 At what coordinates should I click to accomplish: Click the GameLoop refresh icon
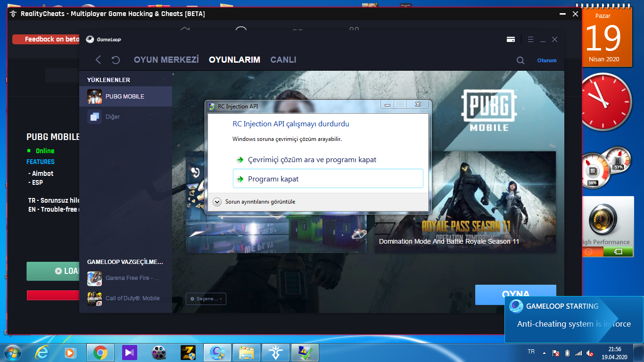click(116, 60)
